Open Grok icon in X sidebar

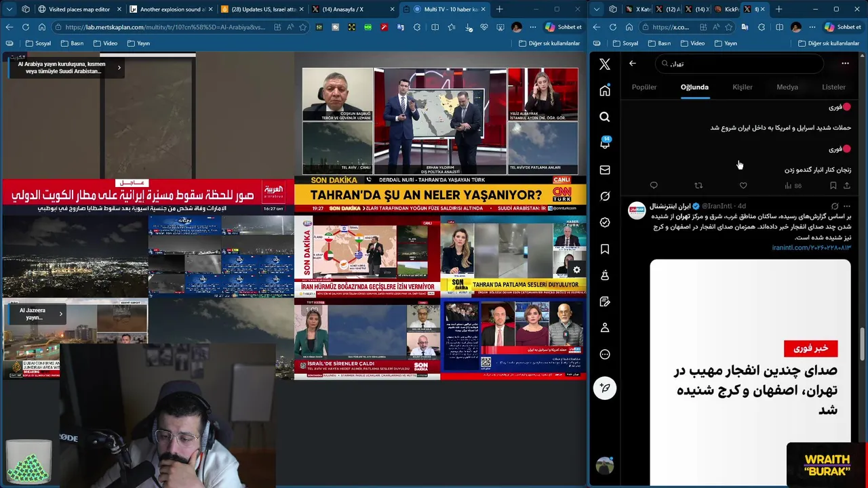tap(605, 196)
